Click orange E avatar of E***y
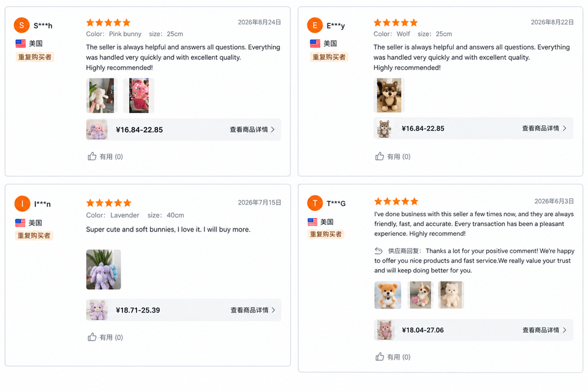The image size is (588, 392). click(315, 25)
